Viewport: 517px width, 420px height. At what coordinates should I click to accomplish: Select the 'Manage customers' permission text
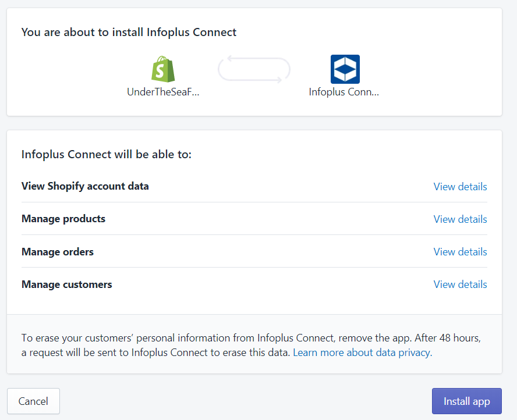coord(66,284)
